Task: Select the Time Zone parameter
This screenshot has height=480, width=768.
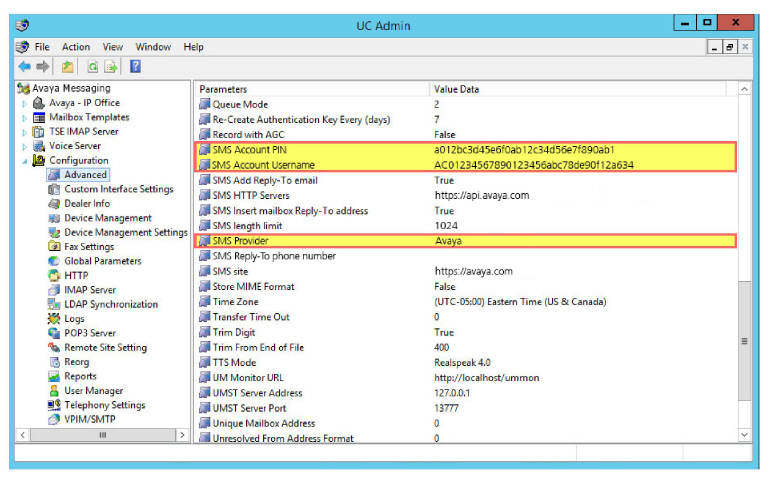Action: (x=236, y=302)
